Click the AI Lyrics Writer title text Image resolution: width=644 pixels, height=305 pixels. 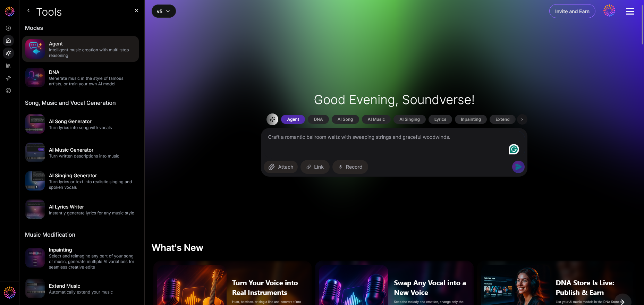coord(66,207)
